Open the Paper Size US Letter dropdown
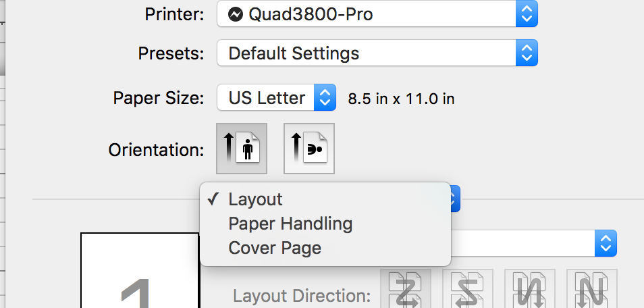 pyautogui.click(x=276, y=98)
